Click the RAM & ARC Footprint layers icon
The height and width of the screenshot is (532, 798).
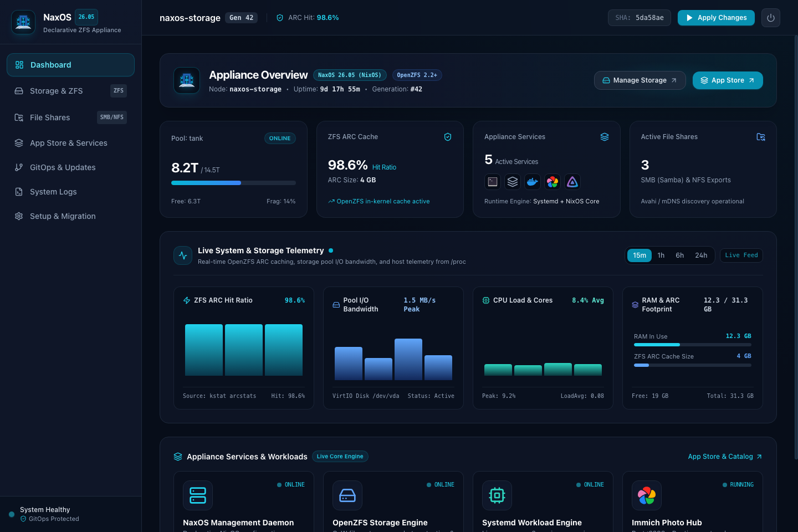pos(635,305)
